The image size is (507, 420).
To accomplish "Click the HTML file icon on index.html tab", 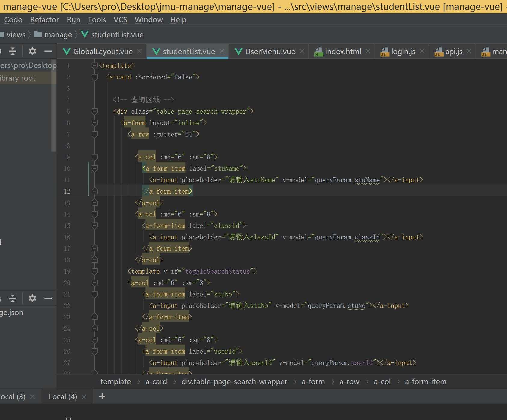I will (x=318, y=52).
